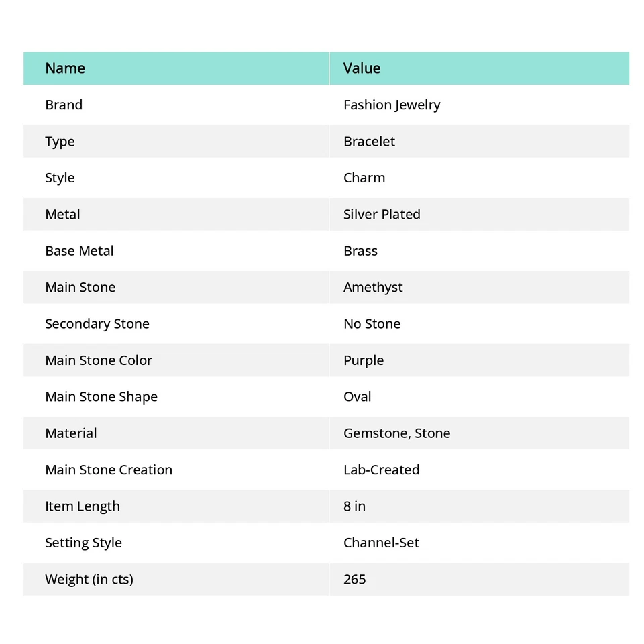Select the Item Length label
This screenshot has width=644, height=644.
pyautogui.click(x=83, y=506)
